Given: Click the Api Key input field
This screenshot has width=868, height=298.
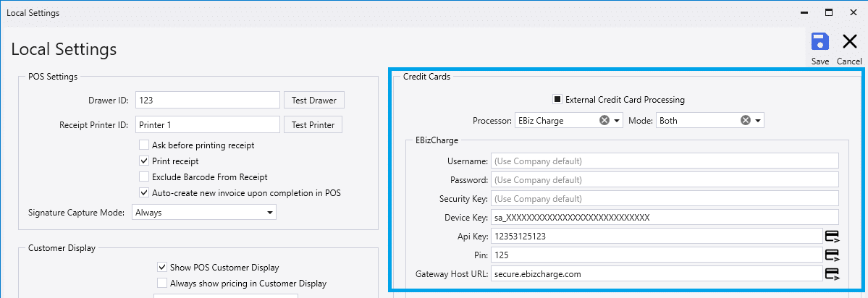Looking at the screenshot, I should click(657, 236).
